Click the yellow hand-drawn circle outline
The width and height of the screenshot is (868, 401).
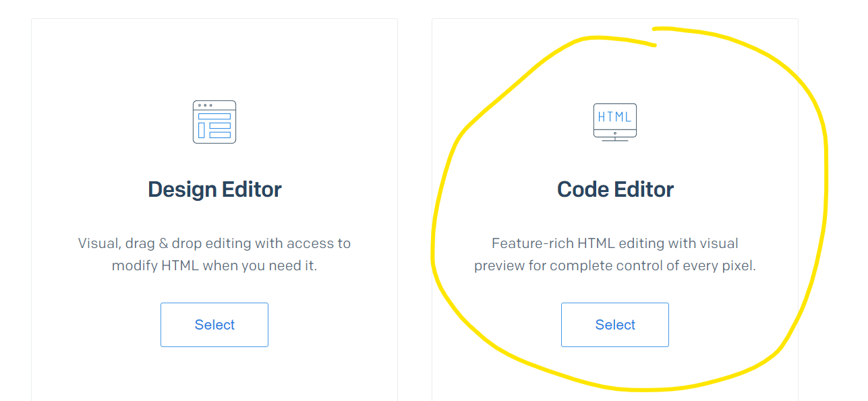pos(824,202)
